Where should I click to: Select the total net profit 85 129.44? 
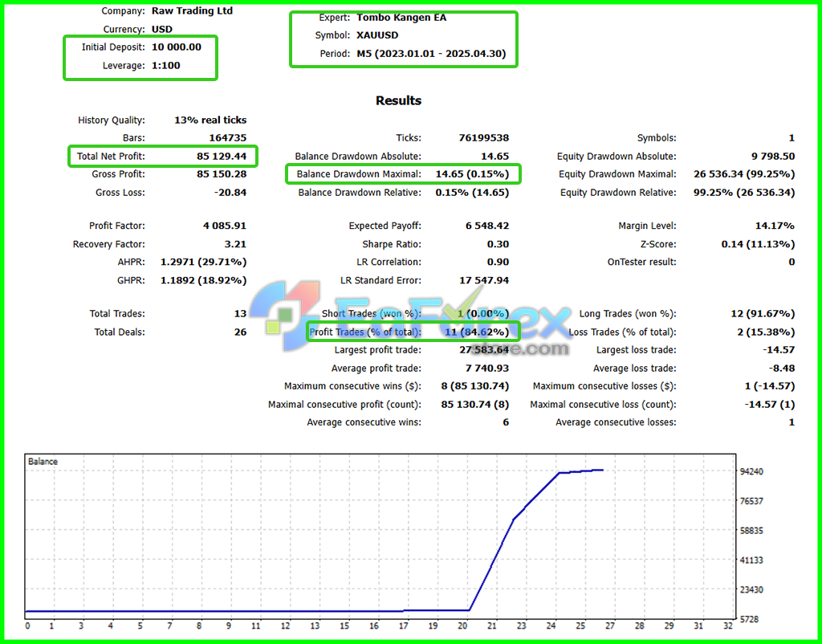pyautogui.click(x=222, y=157)
